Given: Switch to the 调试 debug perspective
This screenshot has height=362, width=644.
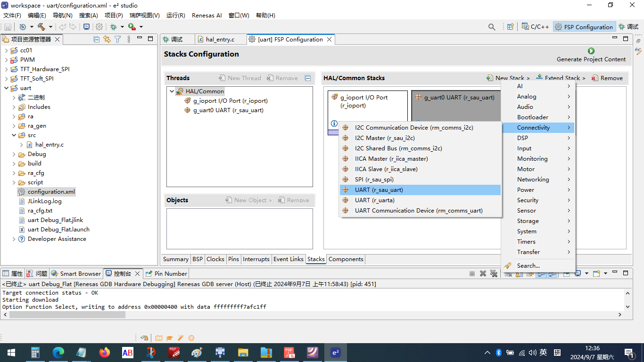Looking at the screenshot, I should pyautogui.click(x=628, y=27).
